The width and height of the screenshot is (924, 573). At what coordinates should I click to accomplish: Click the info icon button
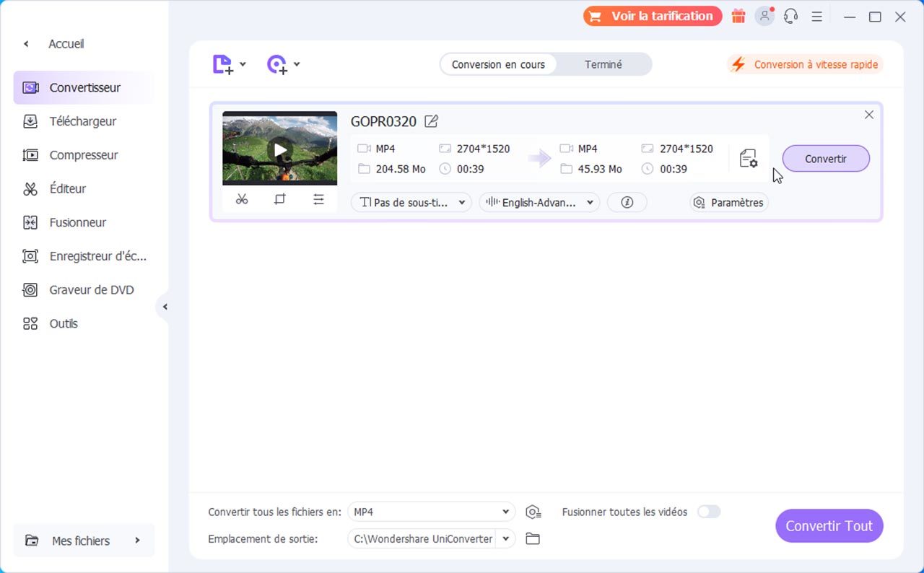[627, 203]
